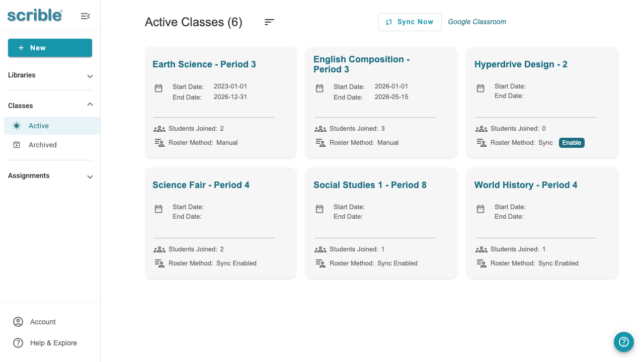This screenshot has width=644, height=362.
Task: Create a new item with the New button
Action: (x=50, y=48)
